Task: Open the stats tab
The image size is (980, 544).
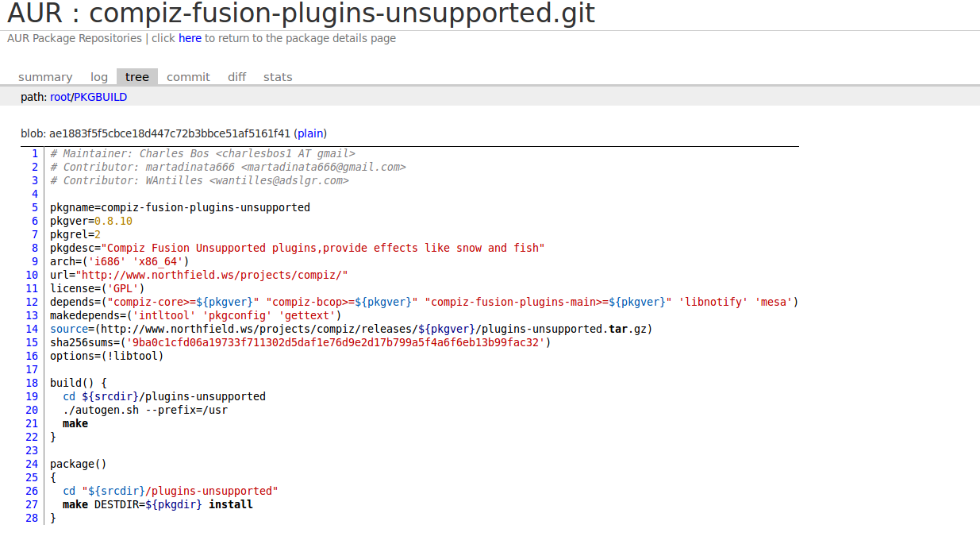Action: click(278, 77)
